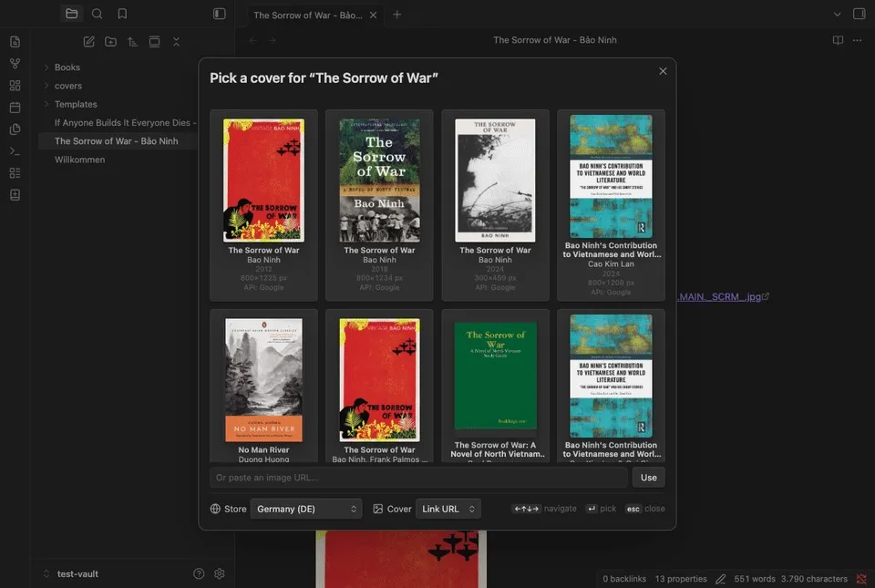The image size is (875, 588).
Task: Click 3.790 characters in status bar
Action: [x=814, y=579]
